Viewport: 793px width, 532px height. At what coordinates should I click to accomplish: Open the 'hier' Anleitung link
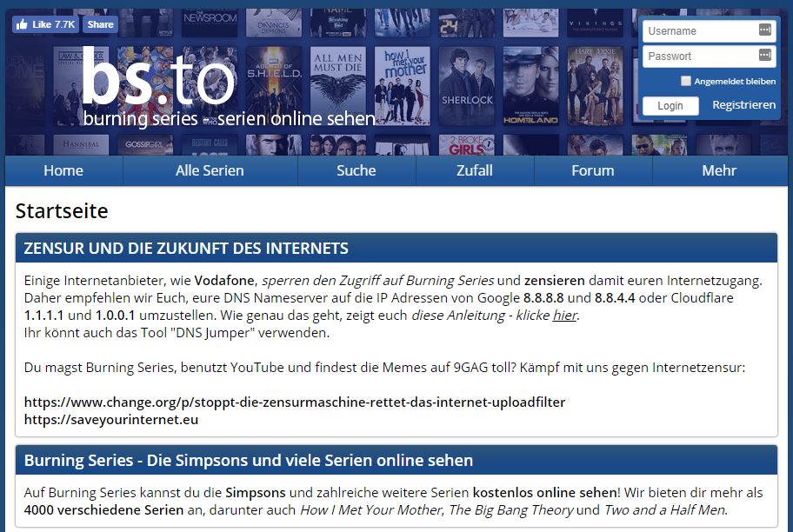(x=564, y=315)
